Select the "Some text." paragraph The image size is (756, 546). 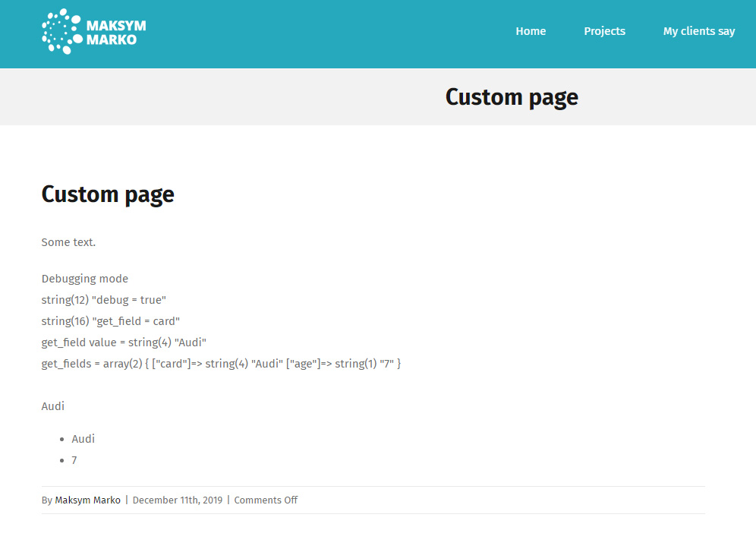68,242
